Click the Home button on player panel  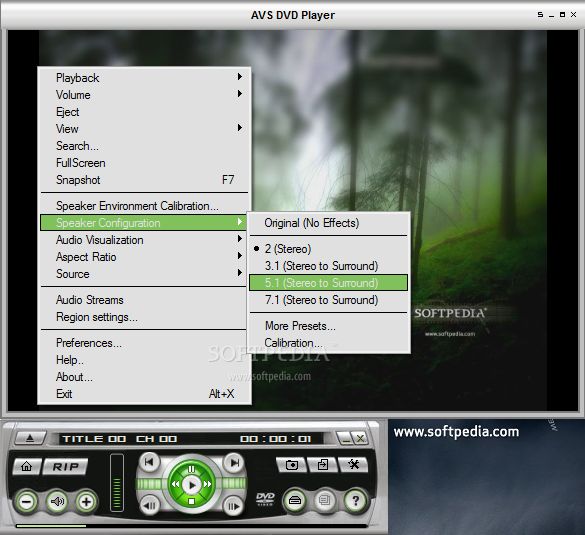(x=26, y=466)
